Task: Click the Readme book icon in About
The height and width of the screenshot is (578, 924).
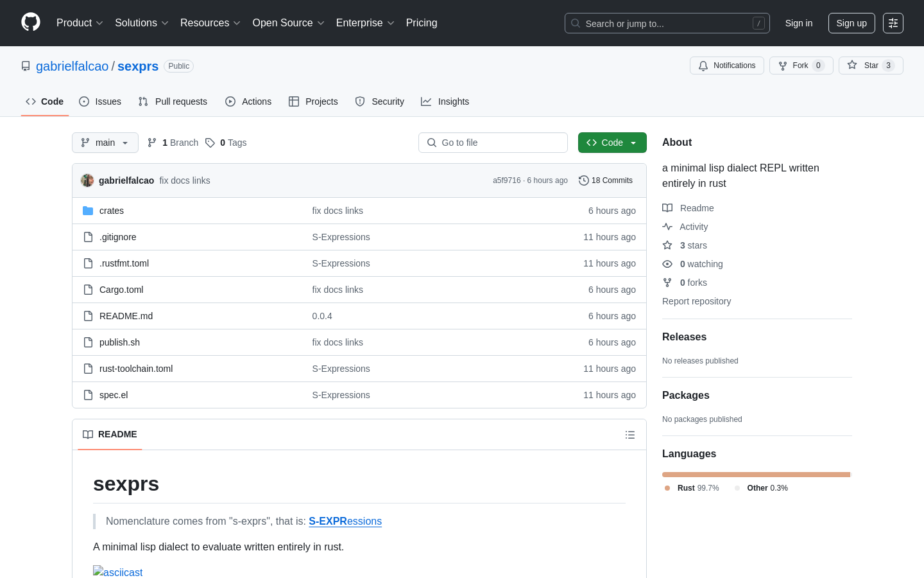Action: coord(667,208)
